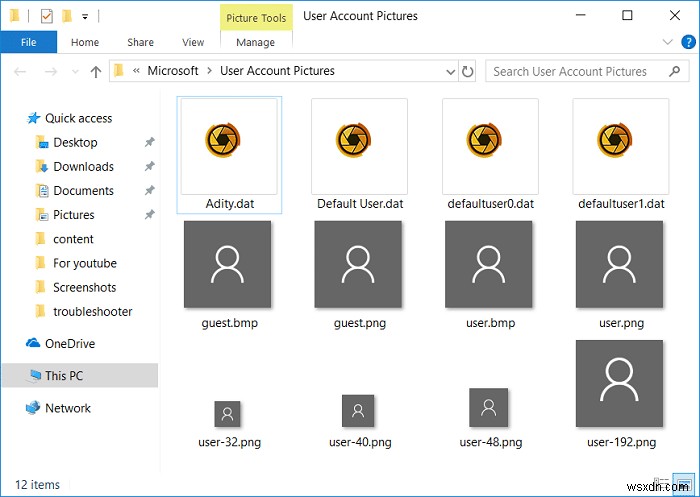Open Customize Quick Access Toolbar dropdown
700x497 pixels.
85,17
